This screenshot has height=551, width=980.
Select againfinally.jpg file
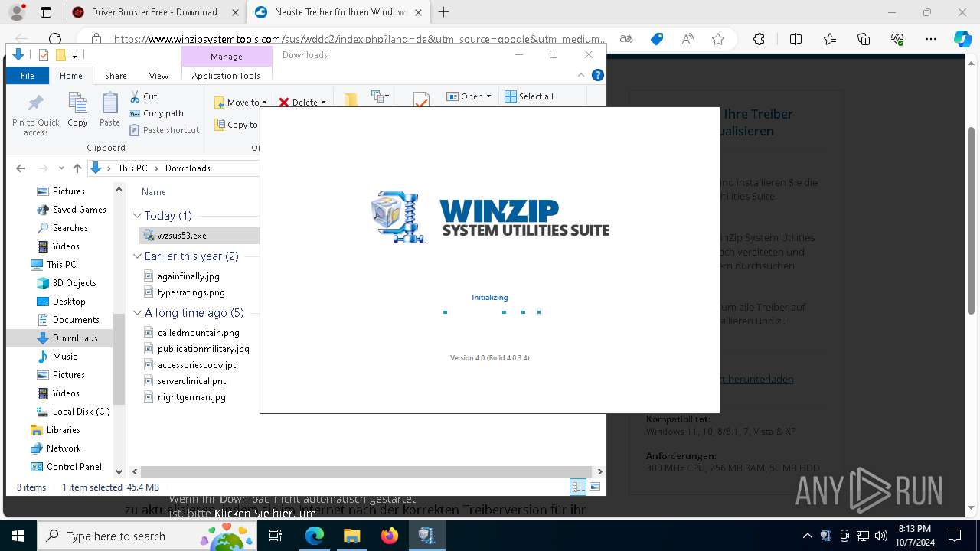point(188,276)
